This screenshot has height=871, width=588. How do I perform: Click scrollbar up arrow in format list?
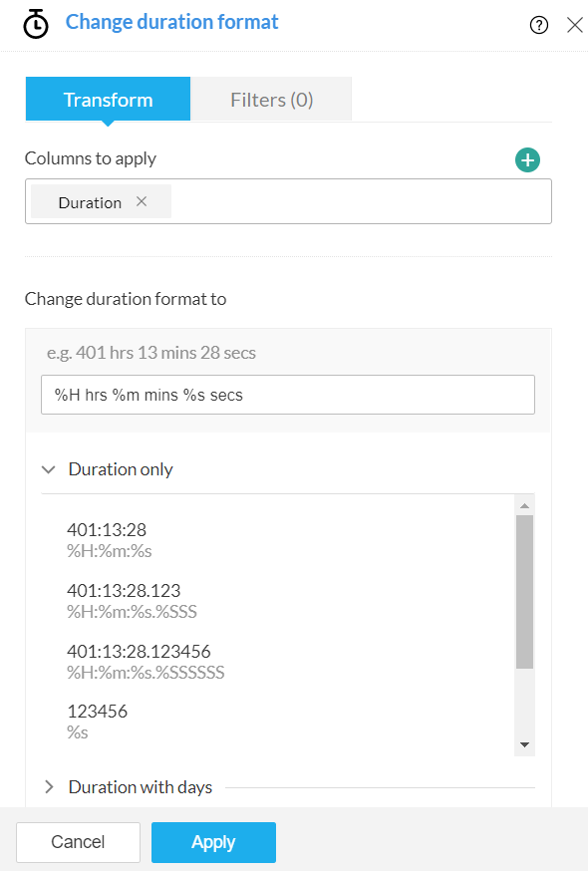524,505
